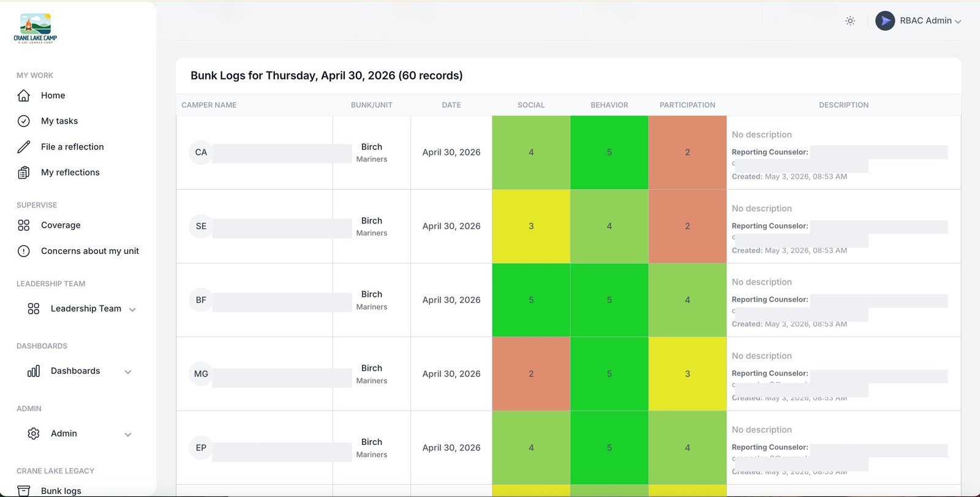Click the Dashboards bar chart icon
980x497 pixels.
coord(34,371)
